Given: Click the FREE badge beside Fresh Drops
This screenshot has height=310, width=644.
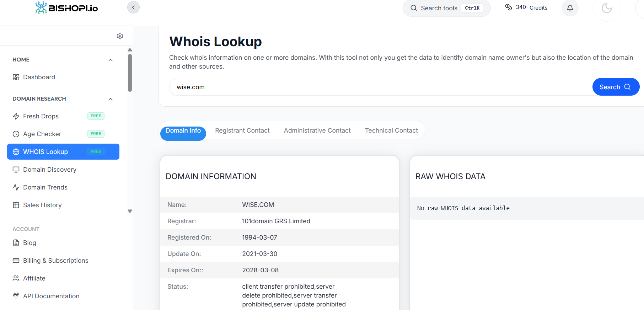Looking at the screenshot, I should point(96,116).
